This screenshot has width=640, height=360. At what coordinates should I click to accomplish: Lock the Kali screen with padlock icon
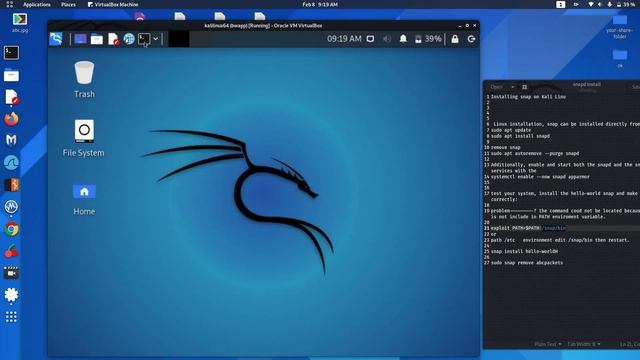455,39
